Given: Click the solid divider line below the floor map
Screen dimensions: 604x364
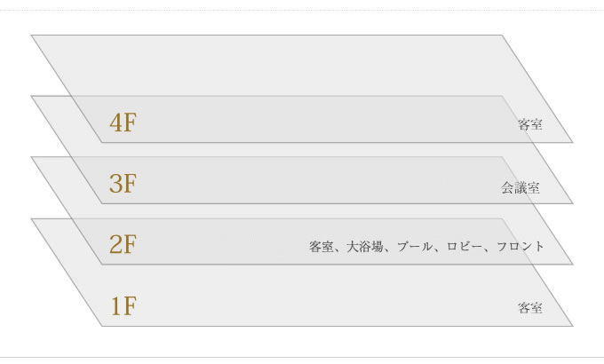Looking at the screenshot, I should coord(302,358).
